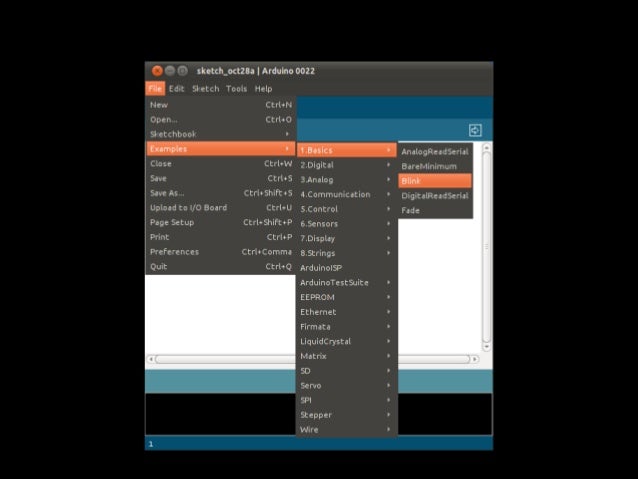Open the BareMinimum example

[435, 166]
